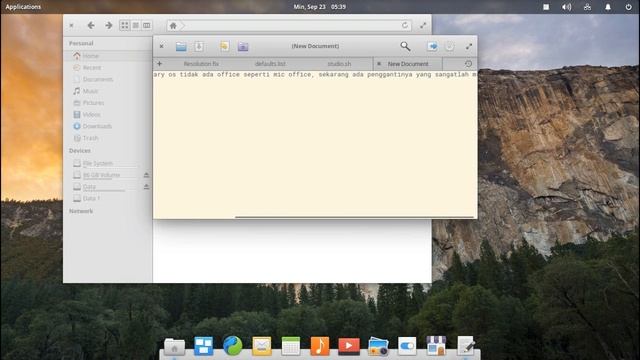This screenshot has height=360, width=640.
Task: Go forward in the Files window
Action: (x=109, y=25)
